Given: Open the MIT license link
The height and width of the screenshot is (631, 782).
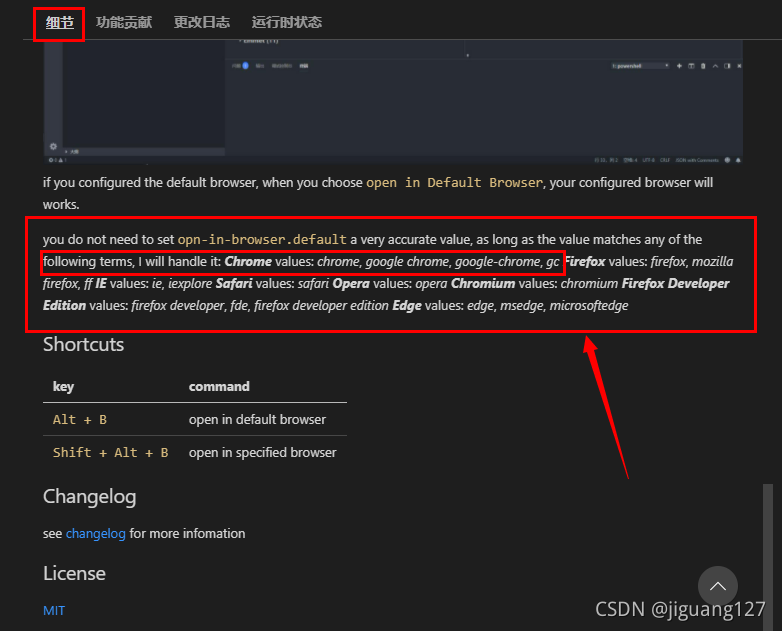Looking at the screenshot, I should (x=54, y=611).
